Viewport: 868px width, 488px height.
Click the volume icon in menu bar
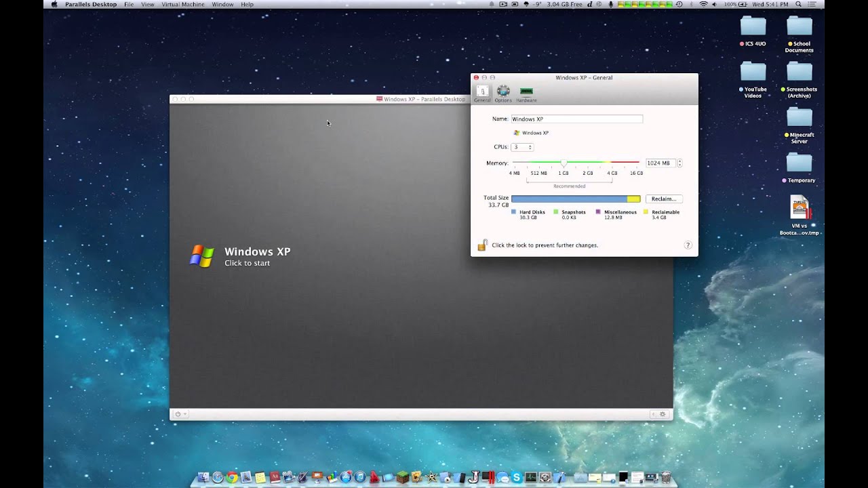pyautogui.click(x=714, y=4)
